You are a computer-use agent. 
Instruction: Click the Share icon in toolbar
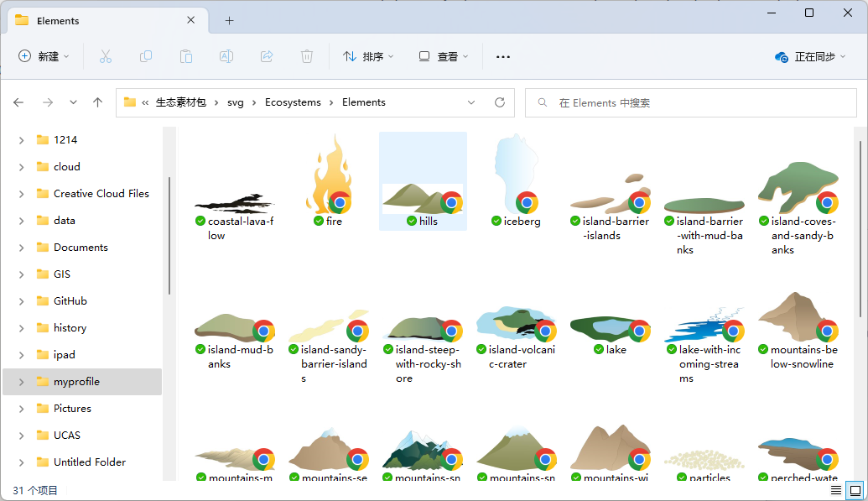click(267, 56)
